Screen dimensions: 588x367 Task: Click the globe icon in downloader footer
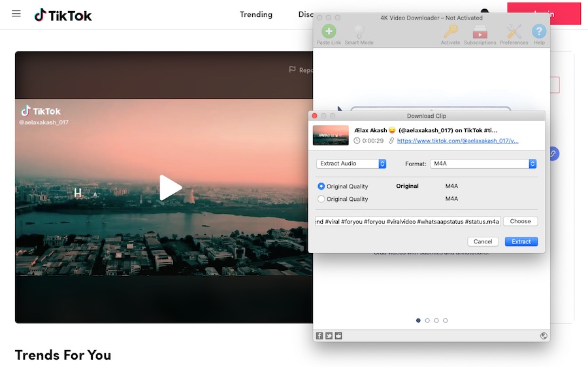pyautogui.click(x=544, y=336)
